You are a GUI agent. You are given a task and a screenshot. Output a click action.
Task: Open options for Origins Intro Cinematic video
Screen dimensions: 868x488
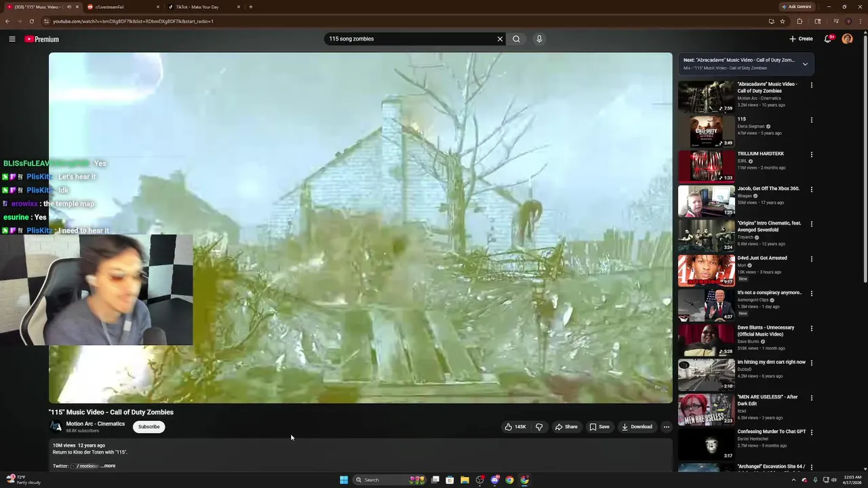(812, 224)
